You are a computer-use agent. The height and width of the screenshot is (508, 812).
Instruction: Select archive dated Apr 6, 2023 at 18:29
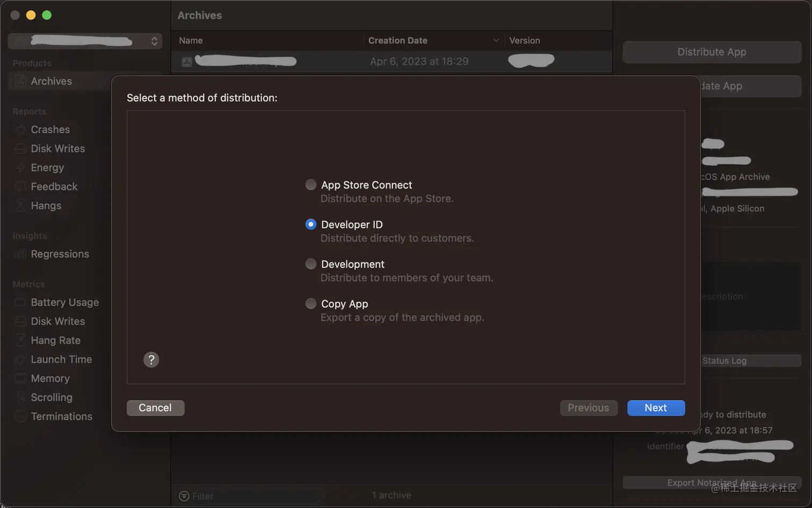[x=392, y=61]
